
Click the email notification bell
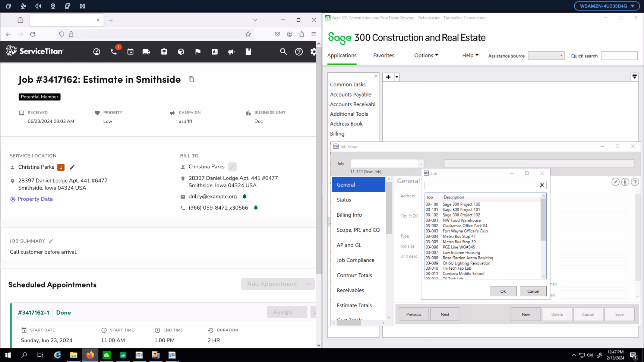[x=245, y=196]
